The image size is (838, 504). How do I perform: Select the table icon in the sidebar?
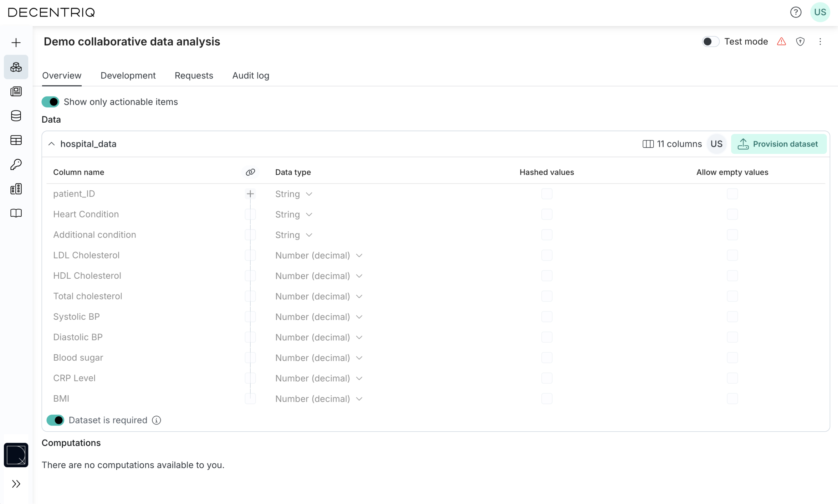(x=16, y=140)
